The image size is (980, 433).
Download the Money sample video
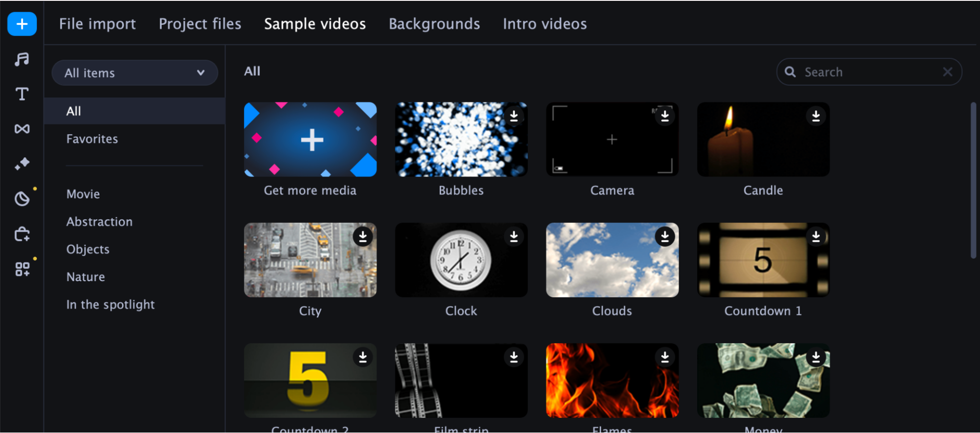[816, 357]
